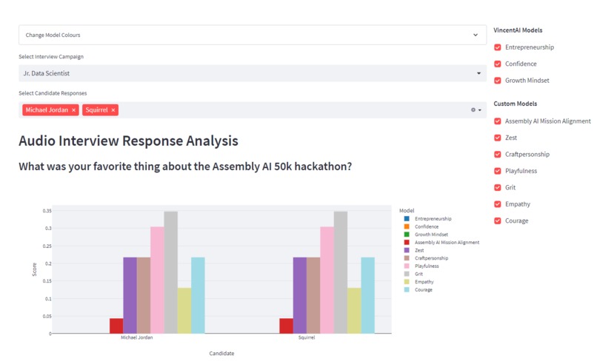Click the VincentAI Models heading
The height and width of the screenshot is (364, 597).
(x=518, y=30)
